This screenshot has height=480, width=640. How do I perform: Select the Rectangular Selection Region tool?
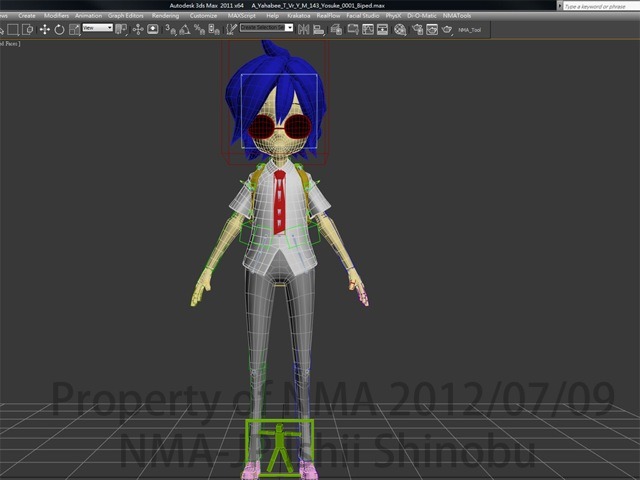pyautogui.click(x=13, y=29)
